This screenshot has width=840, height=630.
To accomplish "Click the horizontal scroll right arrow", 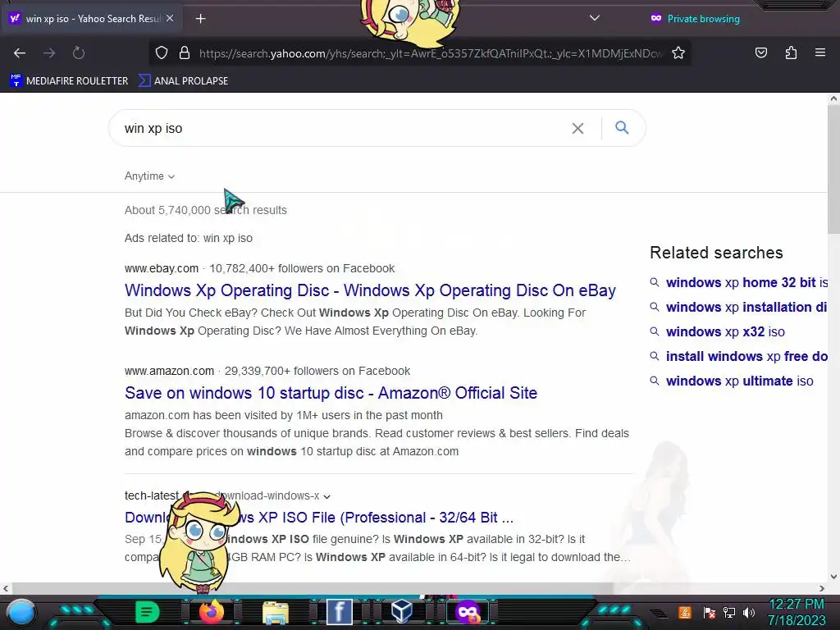I will tap(822, 588).
